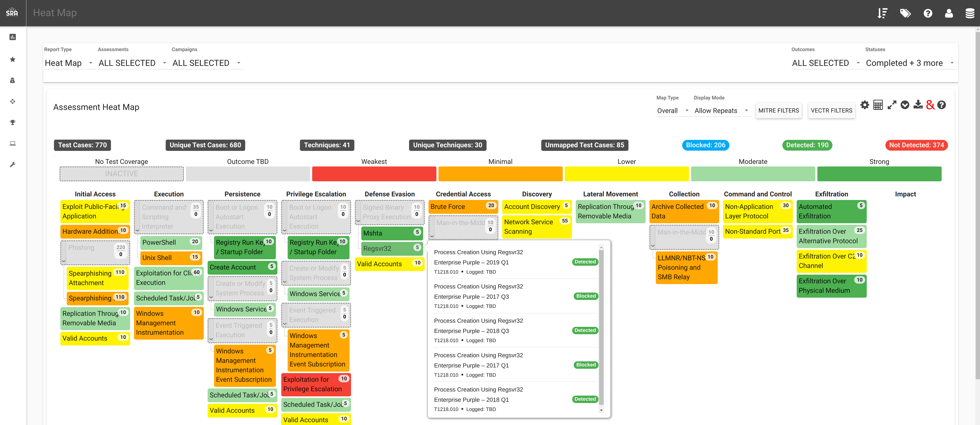Click the VECTR FILTERS button

[x=831, y=111]
